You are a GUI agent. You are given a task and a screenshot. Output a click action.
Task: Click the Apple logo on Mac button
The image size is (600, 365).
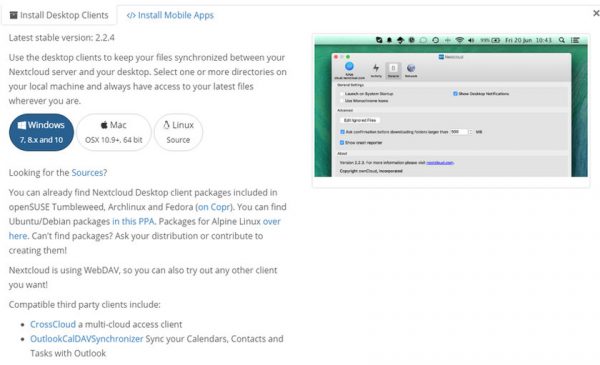(x=104, y=125)
